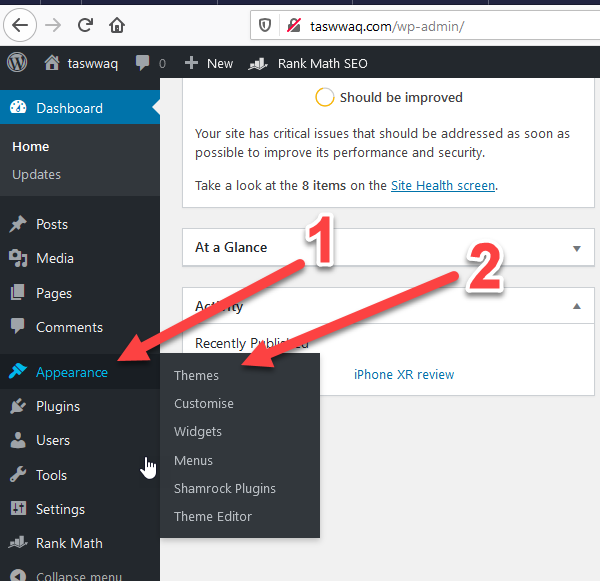Click the Settings sliders icon
This screenshot has width=600, height=581.
[18, 509]
